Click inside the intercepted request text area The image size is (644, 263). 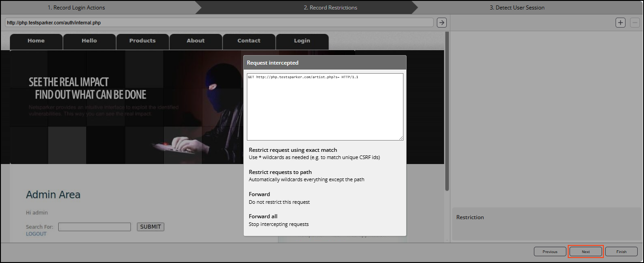pos(325,107)
